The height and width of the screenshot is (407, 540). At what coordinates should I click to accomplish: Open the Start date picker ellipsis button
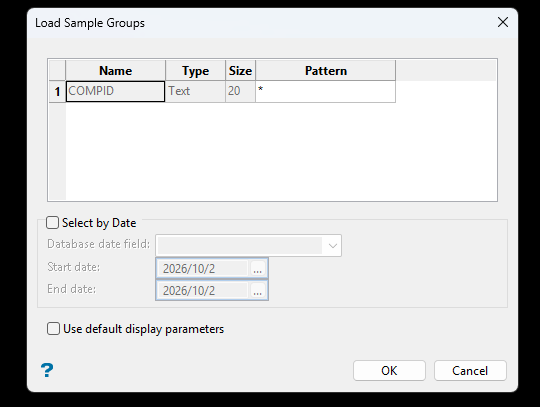tap(258, 269)
